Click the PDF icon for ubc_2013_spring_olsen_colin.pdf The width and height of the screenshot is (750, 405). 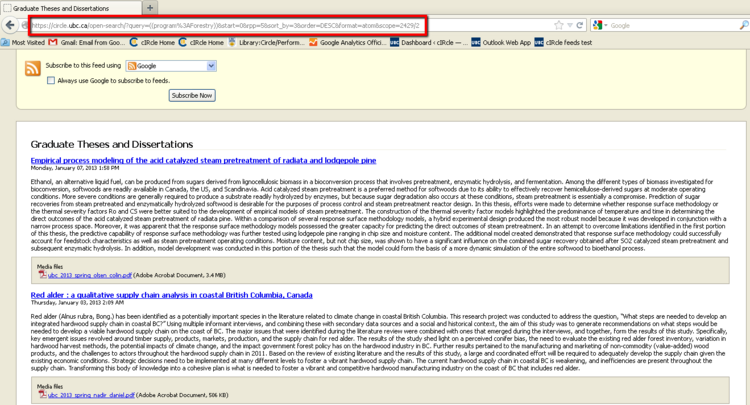coord(43,274)
